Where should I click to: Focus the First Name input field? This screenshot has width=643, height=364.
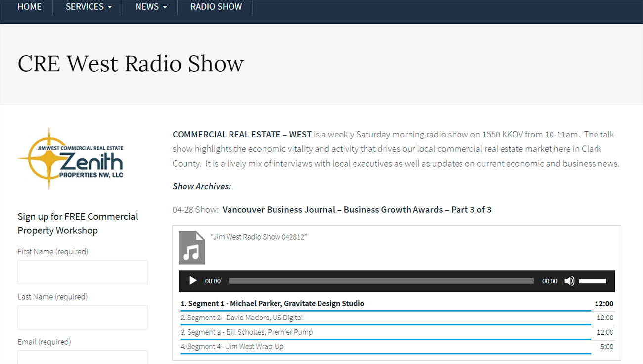[82, 272]
